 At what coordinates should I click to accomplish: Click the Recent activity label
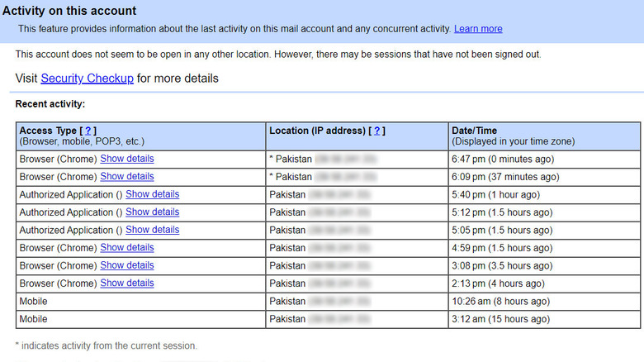[50, 105]
